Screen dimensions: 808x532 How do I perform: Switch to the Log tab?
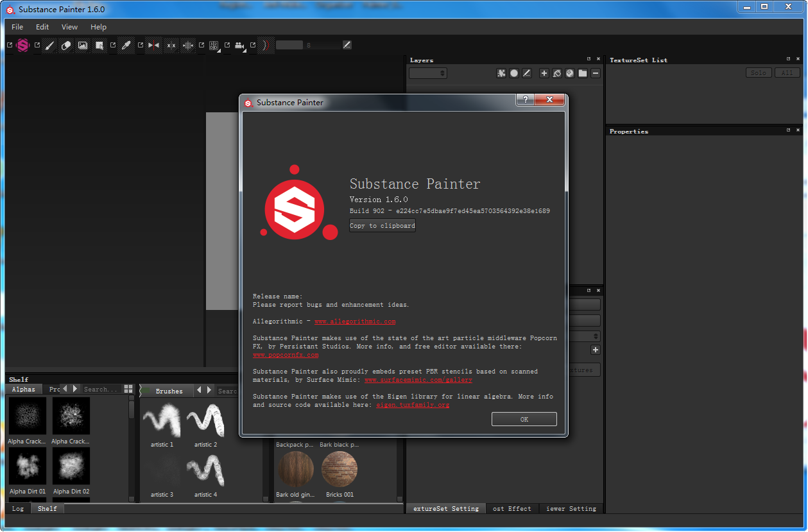pyautogui.click(x=18, y=508)
